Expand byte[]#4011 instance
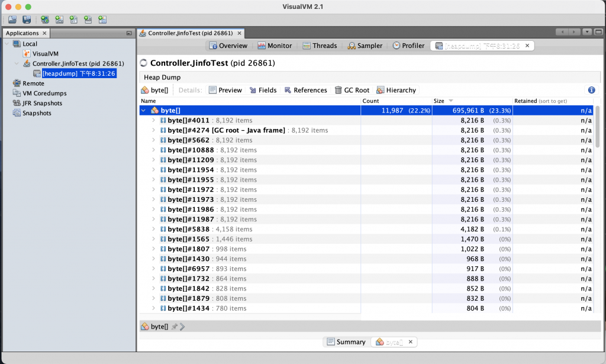This screenshot has height=364, width=606. click(x=153, y=121)
